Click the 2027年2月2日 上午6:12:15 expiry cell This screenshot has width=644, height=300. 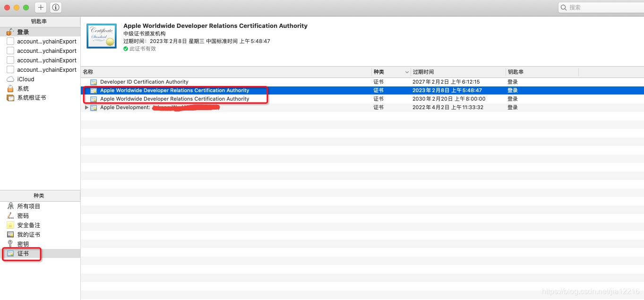click(x=446, y=82)
